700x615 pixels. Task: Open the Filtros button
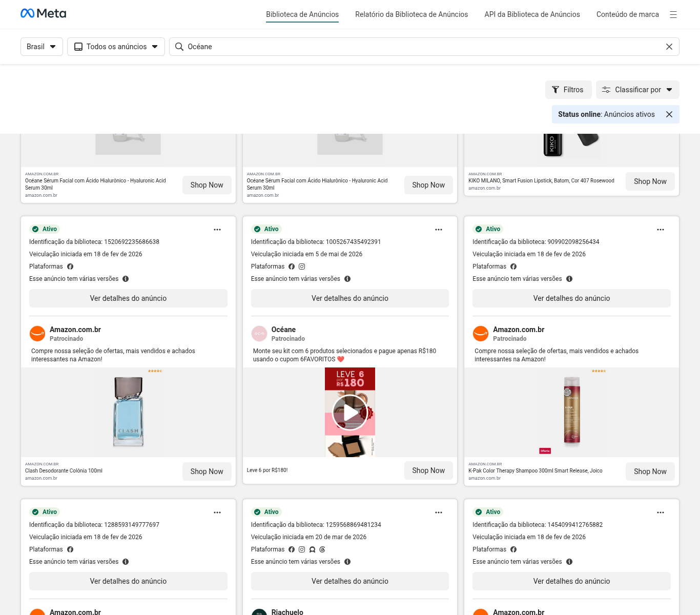click(568, 90)
